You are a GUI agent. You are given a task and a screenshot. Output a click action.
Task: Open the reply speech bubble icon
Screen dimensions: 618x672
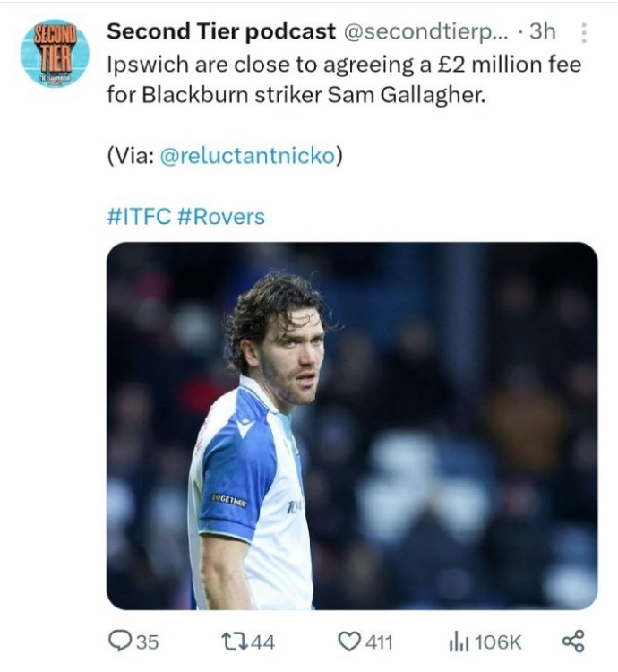pos(120,642)
